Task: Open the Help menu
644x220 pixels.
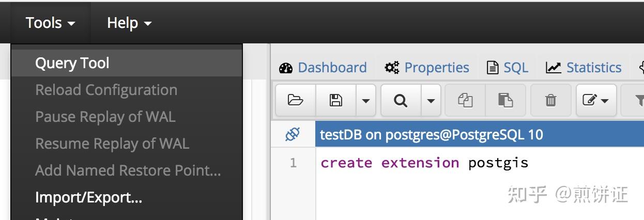Action: click(129, 23)
